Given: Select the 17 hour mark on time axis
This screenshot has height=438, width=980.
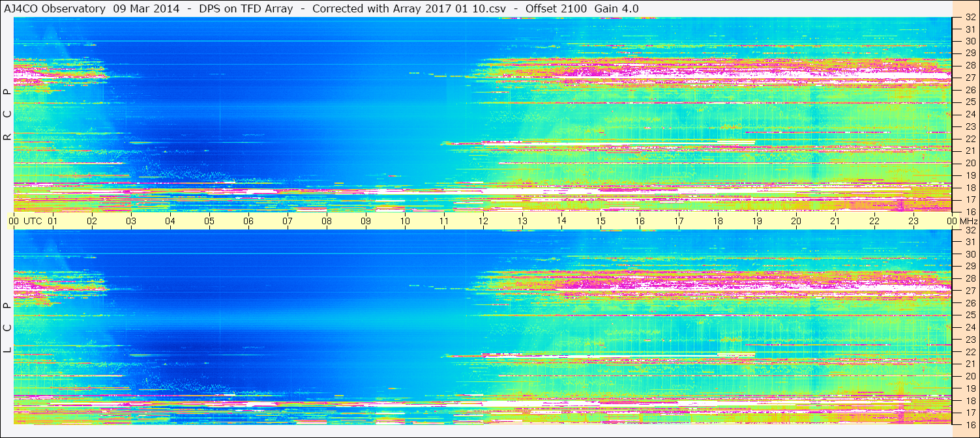Looking at the screenshot, I should 679,221.
